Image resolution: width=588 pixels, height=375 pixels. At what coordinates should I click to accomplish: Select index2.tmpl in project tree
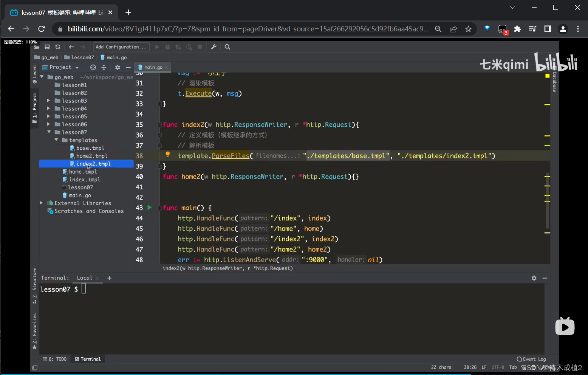click(86, 164)
